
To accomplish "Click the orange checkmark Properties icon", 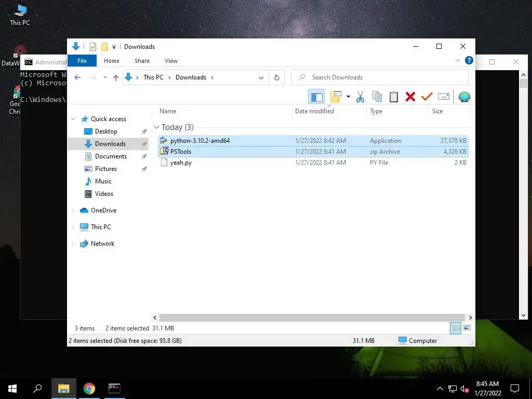I will (x=427, y=97).
